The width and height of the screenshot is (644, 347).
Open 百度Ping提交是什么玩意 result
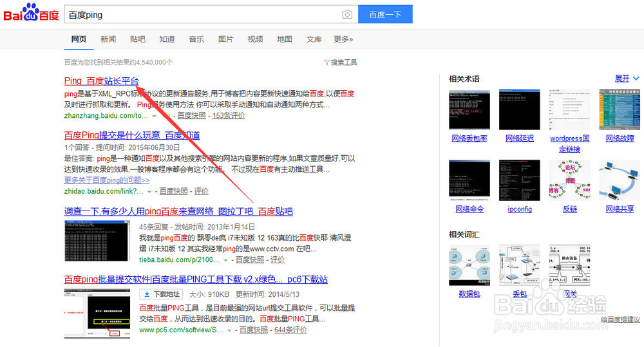pos(132,135)
